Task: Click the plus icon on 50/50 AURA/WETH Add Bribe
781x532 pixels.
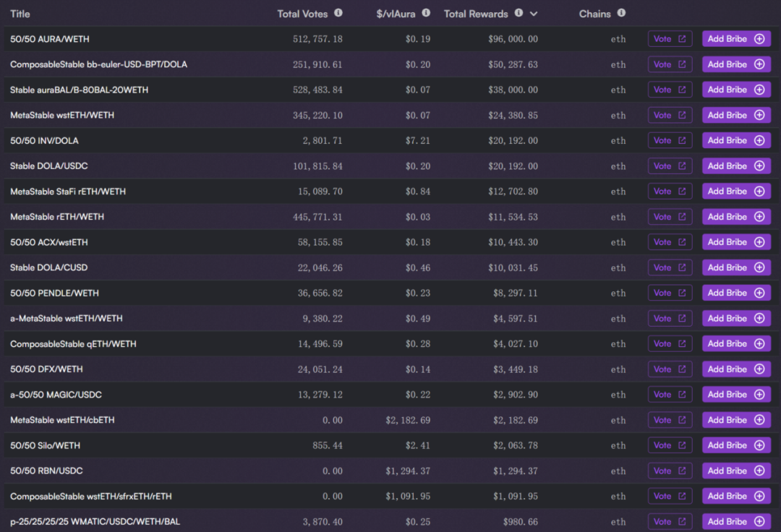Action: tap(759, 39)
